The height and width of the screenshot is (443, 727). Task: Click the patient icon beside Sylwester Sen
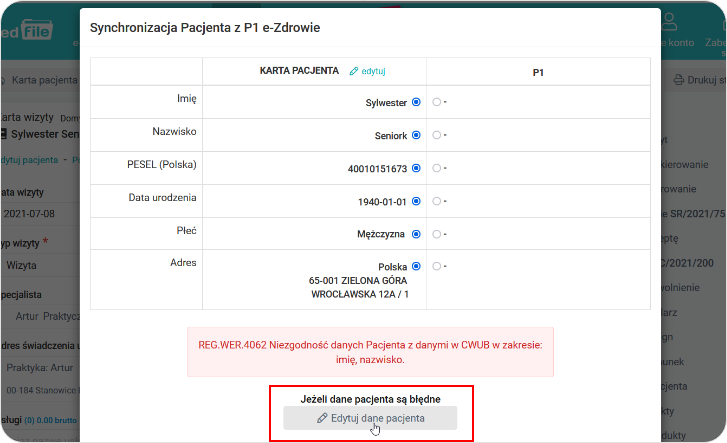(4, 133)
